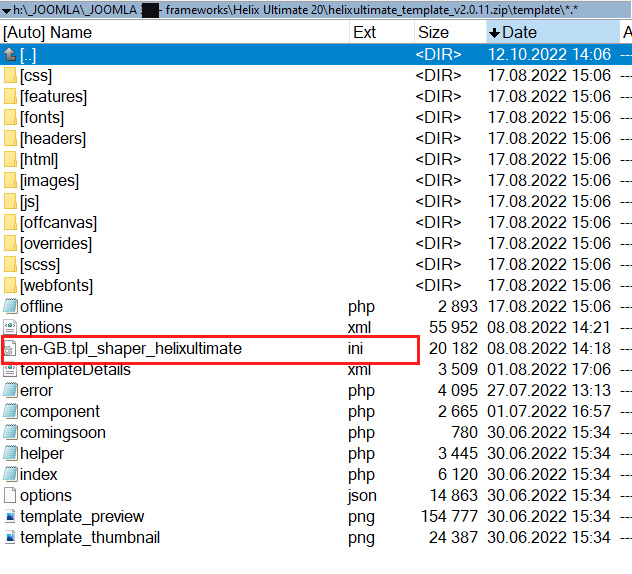The image size is (632, 574).
Task: Select the [headers] folder name
Action: tap(53, 139)
